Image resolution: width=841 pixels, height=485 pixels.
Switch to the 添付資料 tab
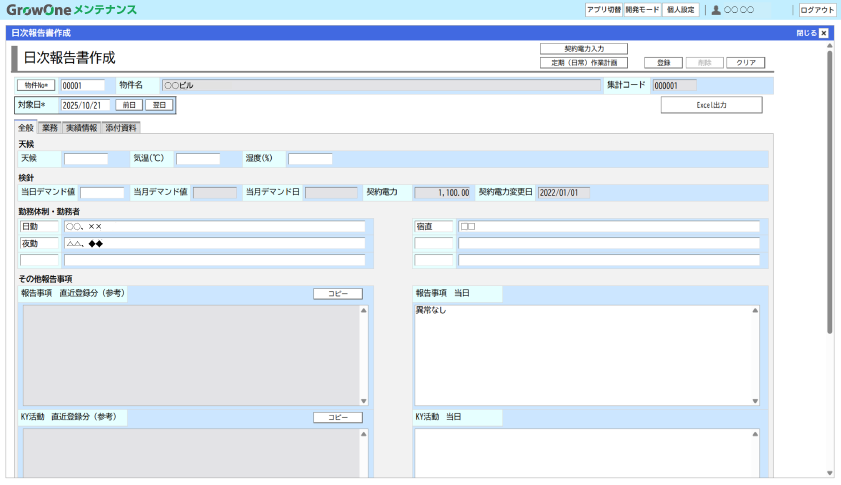(x=121, y=128)
